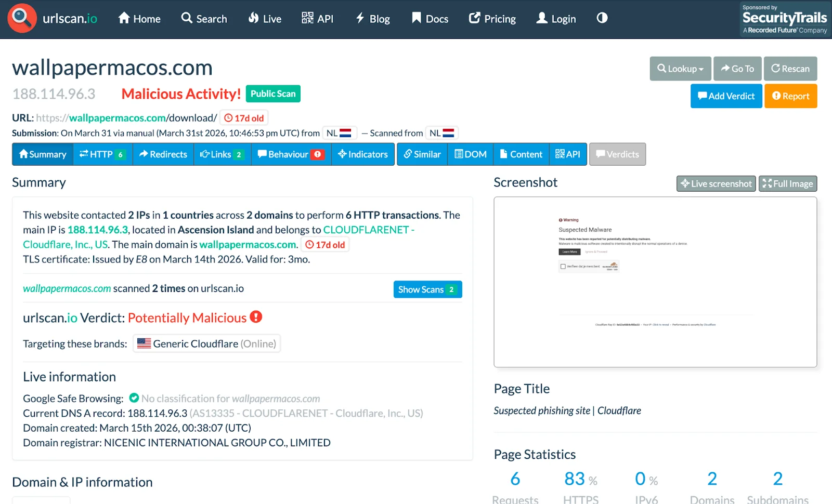The width and height of the screenshot is (832, 504).
Task: Switch to the HTTP tab
Action: (102, 154)
